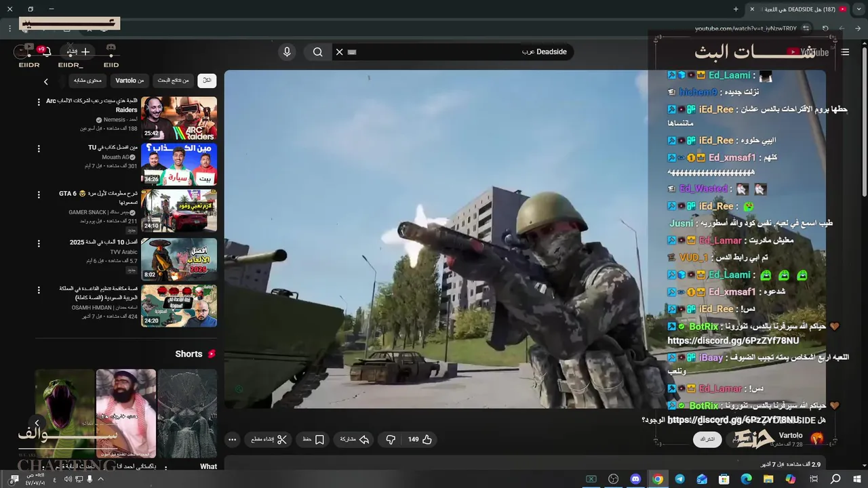The height and width of the screenshot is (488, 868).
Task: Open the Vartolo channel name link
Action: coord(791,435)
